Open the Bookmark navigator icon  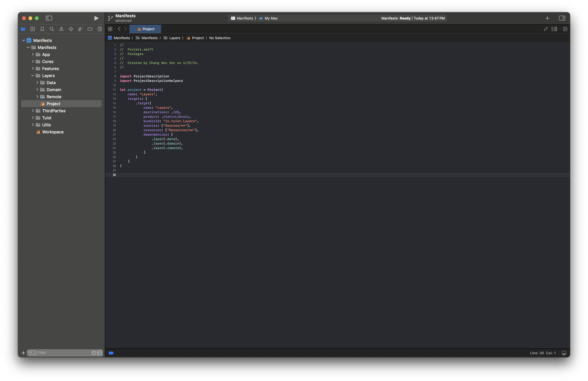tap(42, 29)
